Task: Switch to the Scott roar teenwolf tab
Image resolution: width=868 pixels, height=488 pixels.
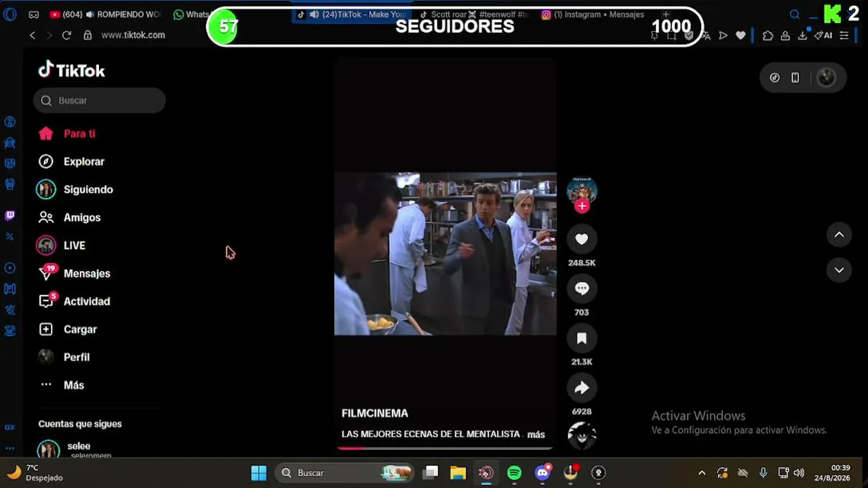Action: coord(475,14)
